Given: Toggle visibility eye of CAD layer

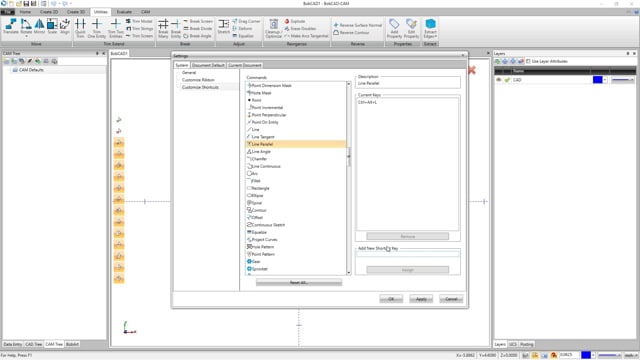Looking at the screenshot, I should [498, 80].
